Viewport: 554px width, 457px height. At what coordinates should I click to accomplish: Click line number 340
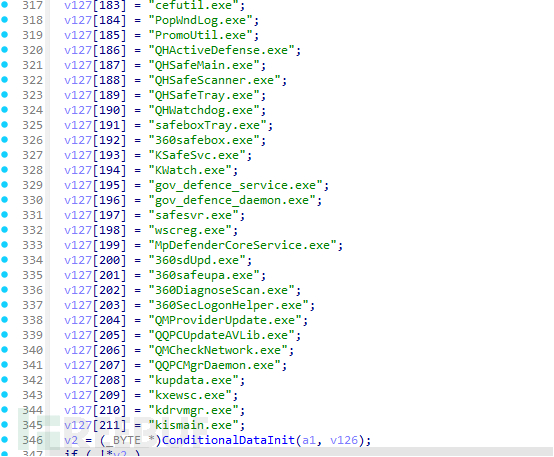(x=33, y=351)
